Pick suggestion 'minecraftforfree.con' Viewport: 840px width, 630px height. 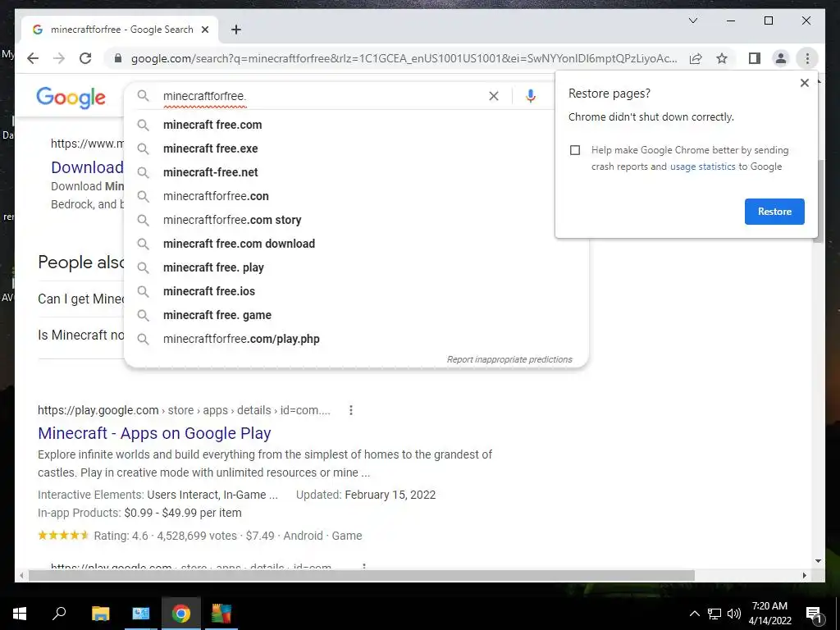pyautogui.click(x=356, y=196)
